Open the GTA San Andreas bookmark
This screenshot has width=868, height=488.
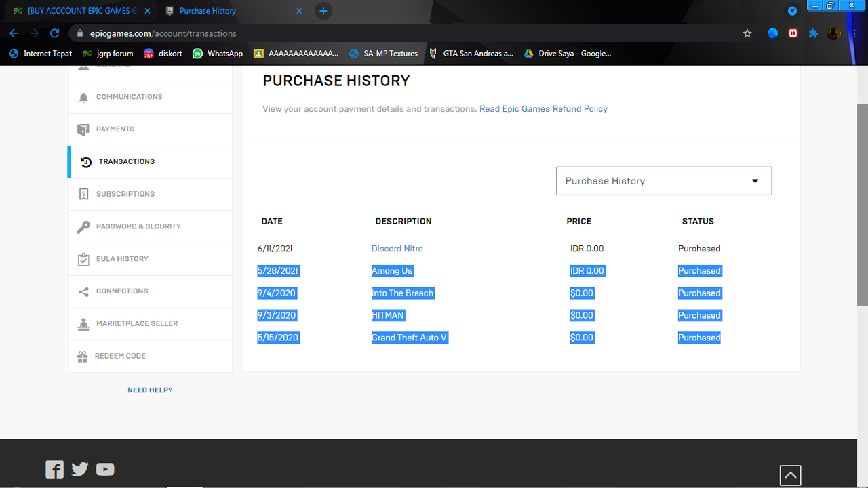tap(471, 54)
